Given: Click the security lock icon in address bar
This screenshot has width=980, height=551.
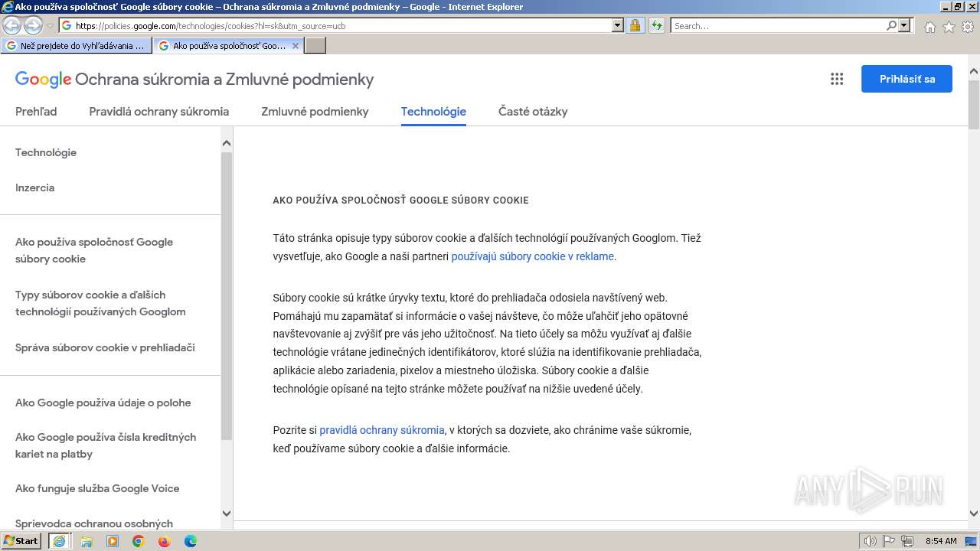Looking at the screenshot, I should pyautogui.click(x=635, y=25).
